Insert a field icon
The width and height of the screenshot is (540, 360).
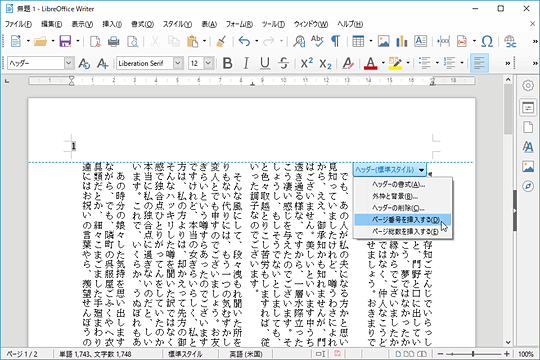[x=462, y=41]
